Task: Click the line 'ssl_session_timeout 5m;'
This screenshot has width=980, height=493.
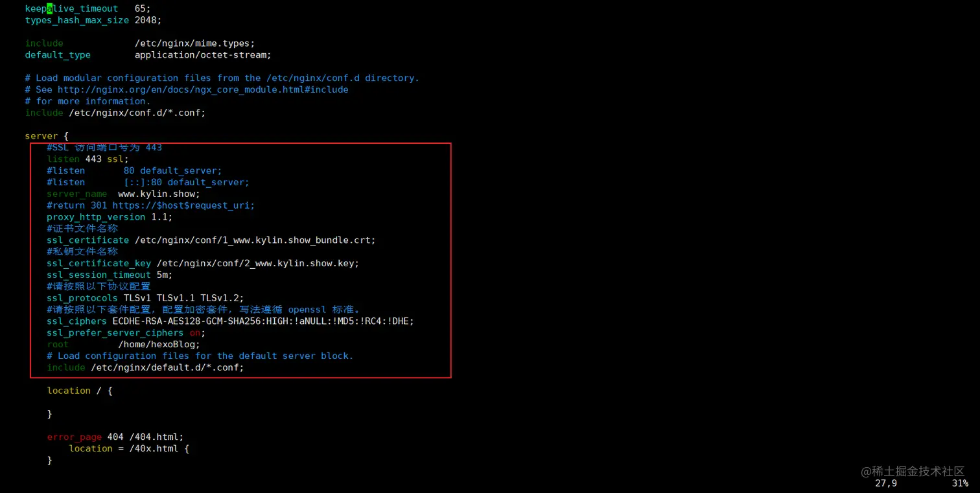Action: tap(110, 275)
